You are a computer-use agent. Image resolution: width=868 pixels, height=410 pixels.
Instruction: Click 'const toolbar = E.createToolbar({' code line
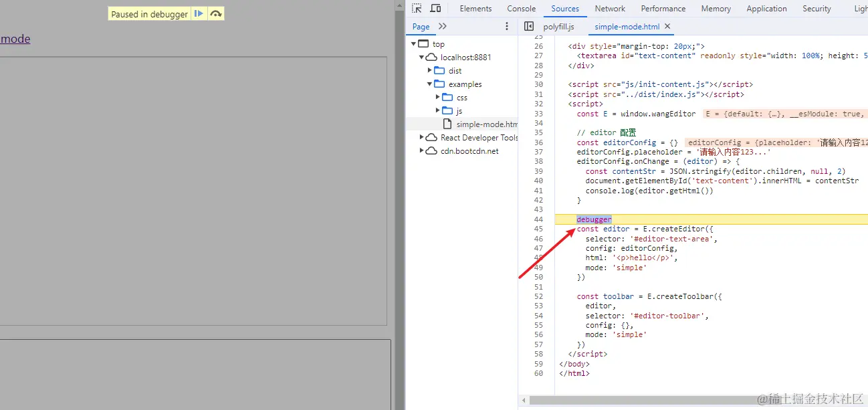[x=649, y=296]
